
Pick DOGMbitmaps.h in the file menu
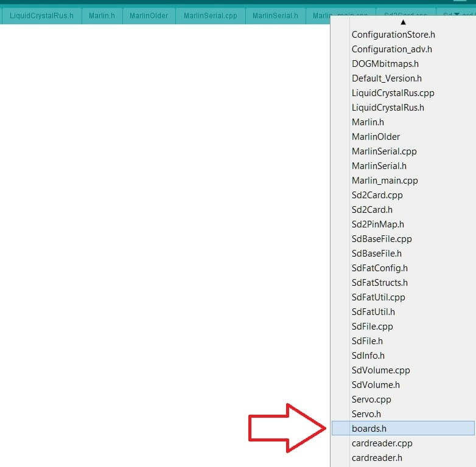pos(385,64)
